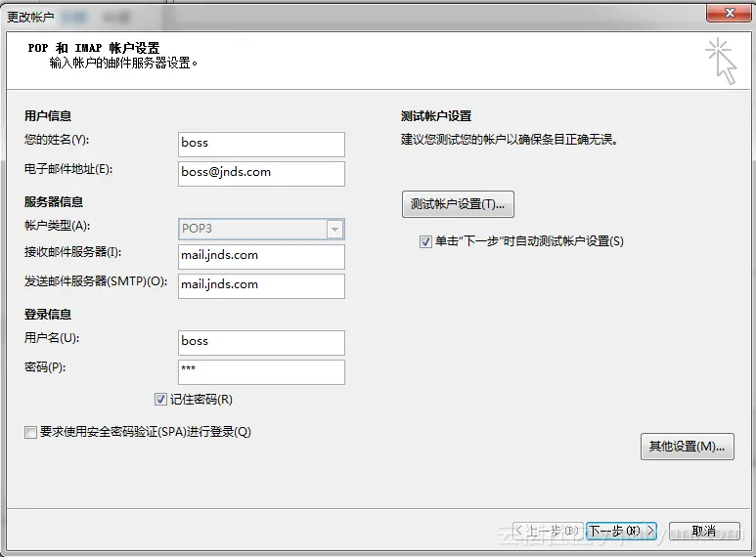Click the 用户信息 section heading

pyautogui.click(x=48, y=116)
